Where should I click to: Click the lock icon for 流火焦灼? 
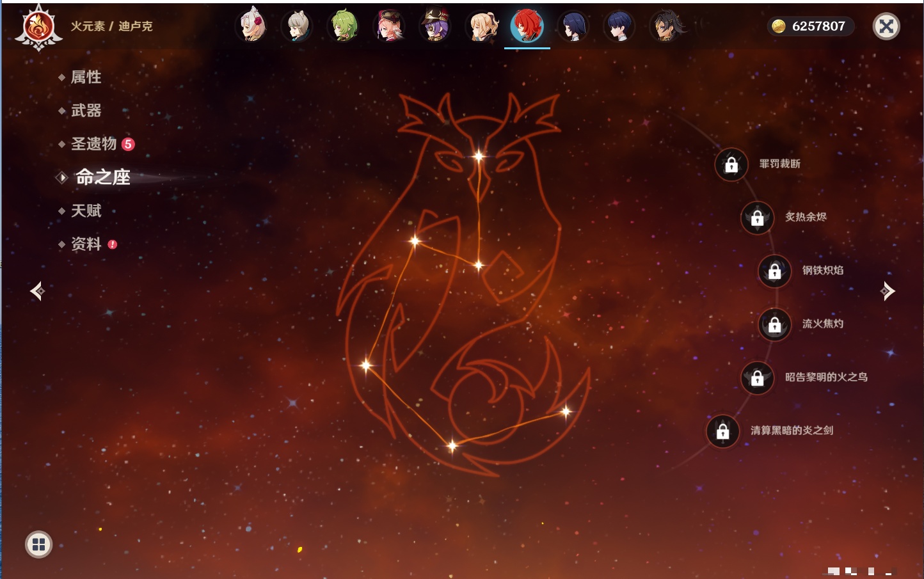[775, 324]
